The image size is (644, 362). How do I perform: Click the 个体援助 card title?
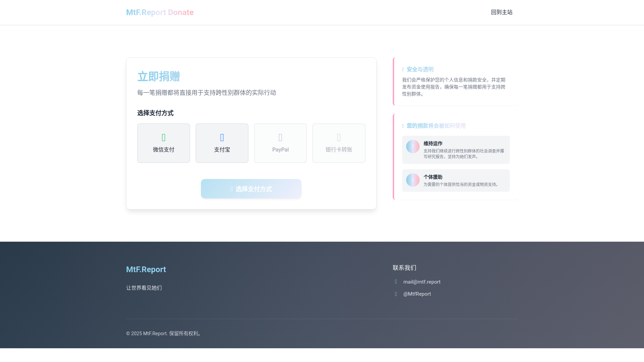click(x=433, y=177)
